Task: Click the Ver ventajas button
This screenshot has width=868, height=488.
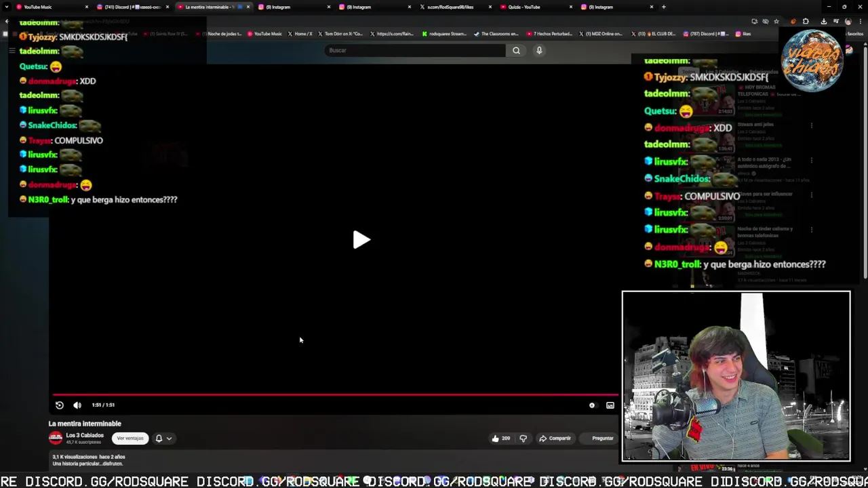Action: (x=130, y=439)
